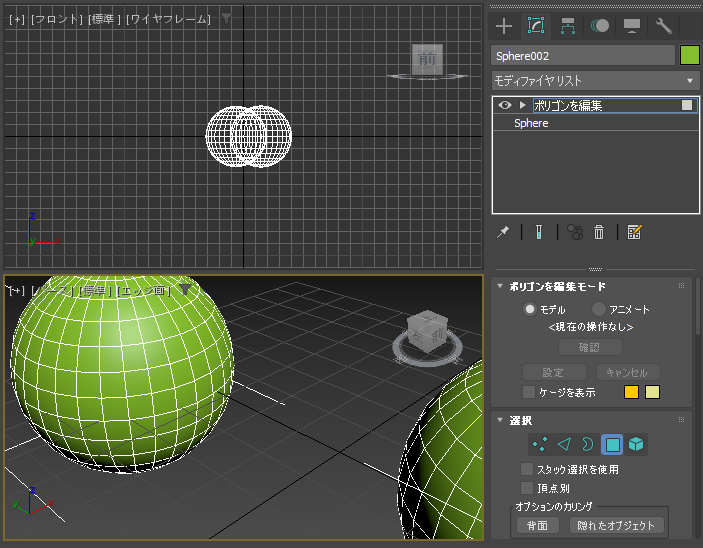This screenshot has width=703, height=548.
Task: Open Configure Modifier Sets icon
Action: (634, 232)
